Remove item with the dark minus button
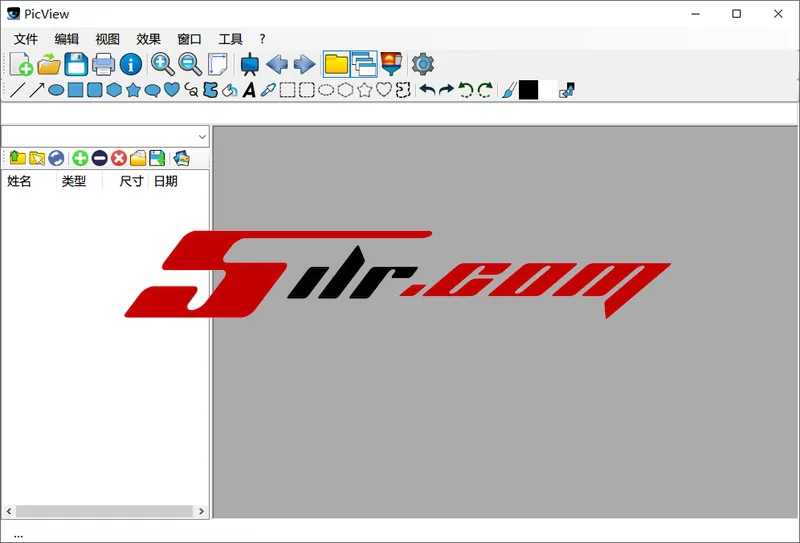The width and height of the screenshot is (800, 543). [99, 158]
